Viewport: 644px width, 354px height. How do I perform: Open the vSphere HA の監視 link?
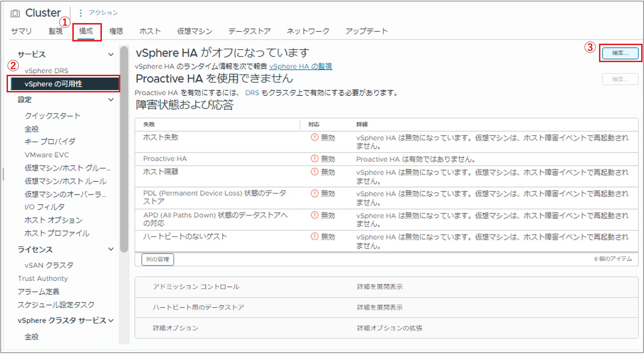click(300, 67)
